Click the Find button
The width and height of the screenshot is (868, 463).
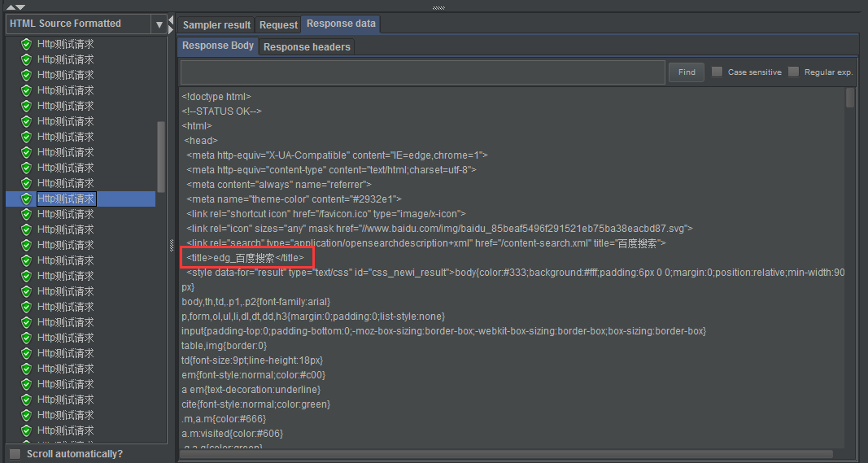687,72
